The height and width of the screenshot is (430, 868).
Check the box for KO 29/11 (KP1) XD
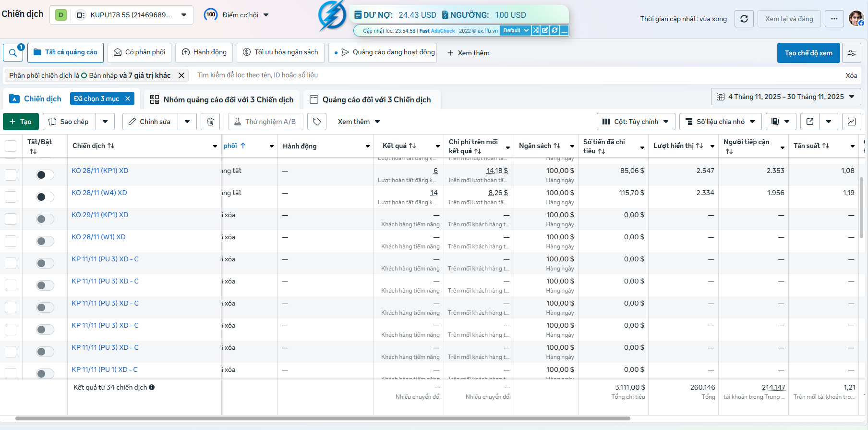11,219
